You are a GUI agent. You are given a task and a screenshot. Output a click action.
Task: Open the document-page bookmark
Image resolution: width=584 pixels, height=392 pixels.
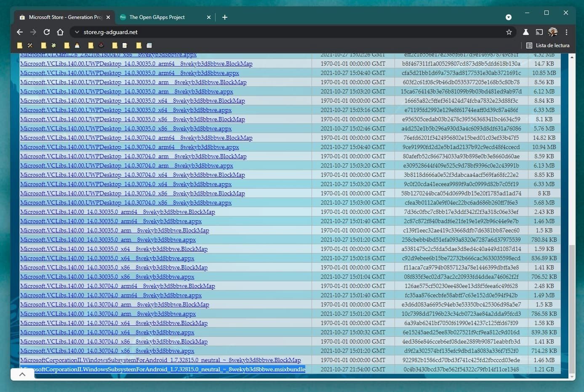[x=125, y=45]
